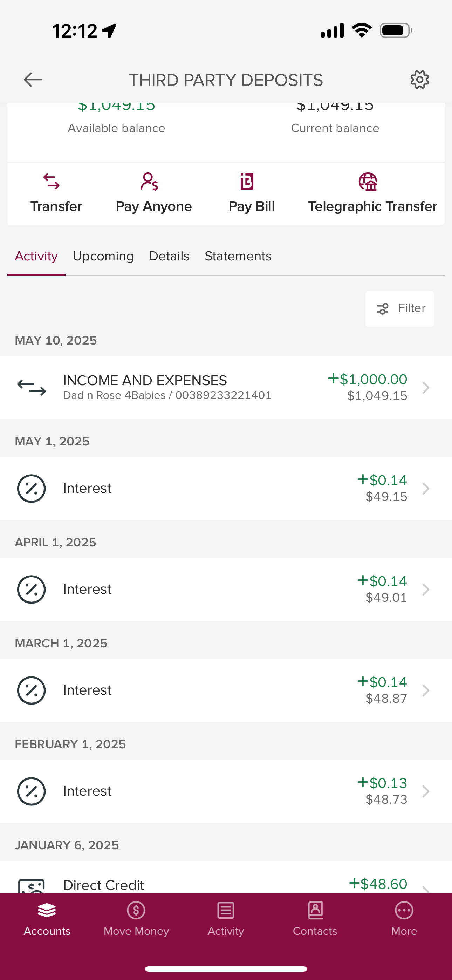Image resolution: width=452 pixels, height=980 pixels.
Task: Switch to the Upcoming tab
Action: [x=103, y=257]
